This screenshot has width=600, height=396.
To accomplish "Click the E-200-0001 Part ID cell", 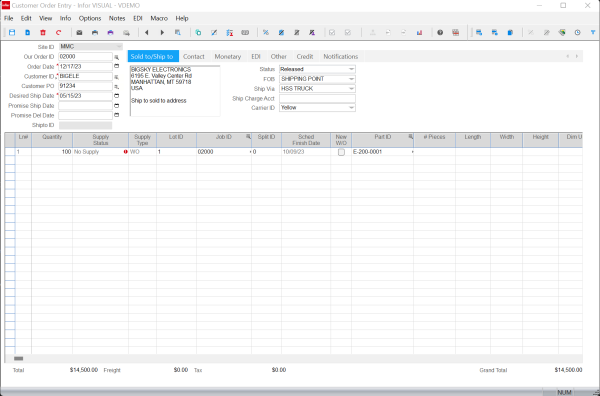I will (x=382, y=152).
